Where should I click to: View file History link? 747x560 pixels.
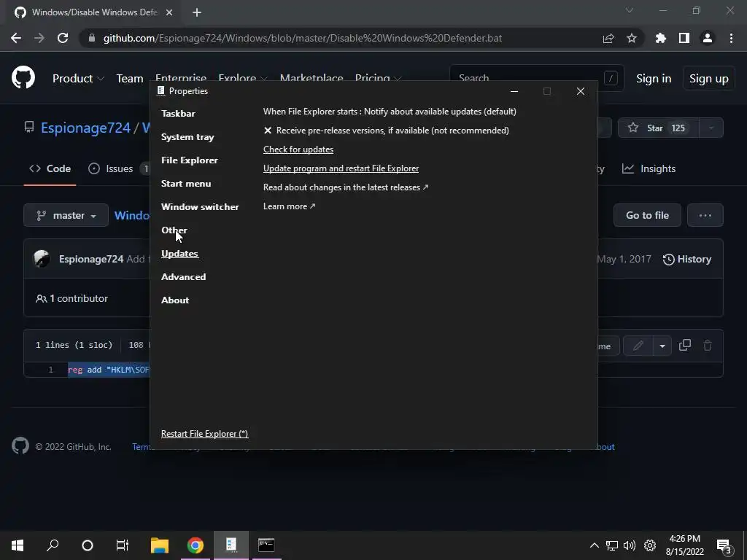[x=687, y=259]
